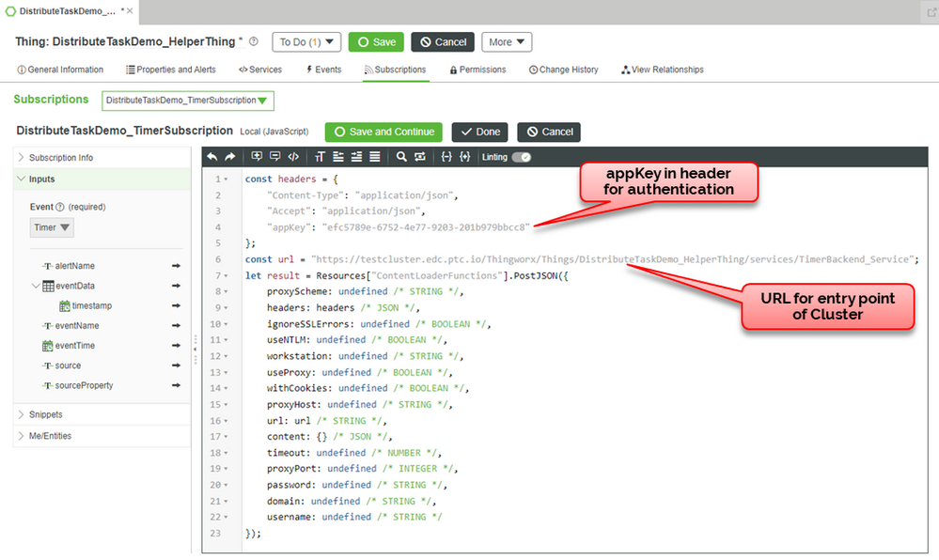
Task: Open the To Do (1) dropdown
Action: coord(306,42)
